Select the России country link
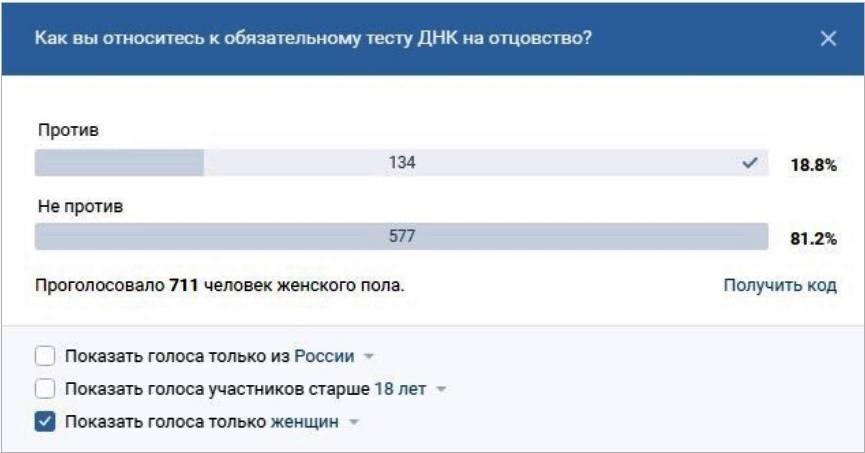 (324, 356)
